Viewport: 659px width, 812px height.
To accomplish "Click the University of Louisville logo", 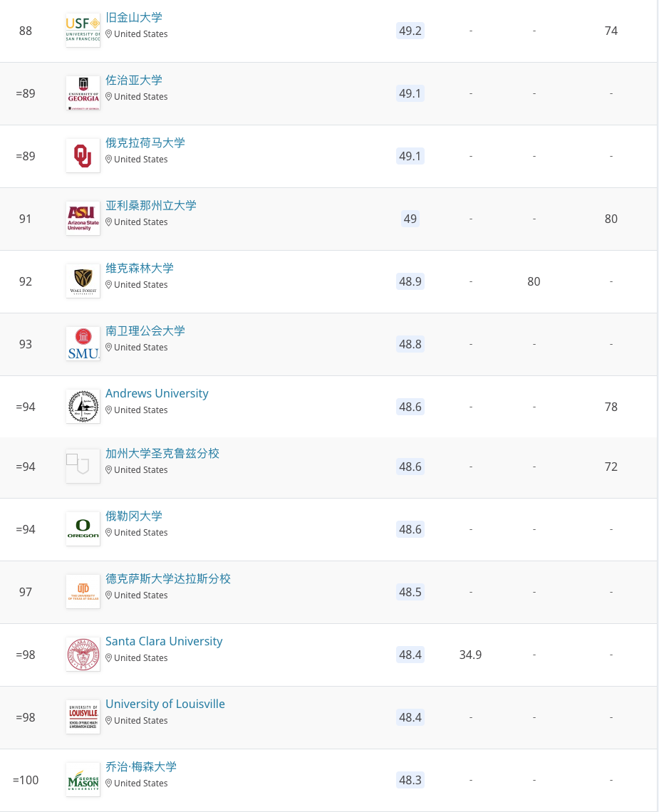I will click(x=83, y=717).
